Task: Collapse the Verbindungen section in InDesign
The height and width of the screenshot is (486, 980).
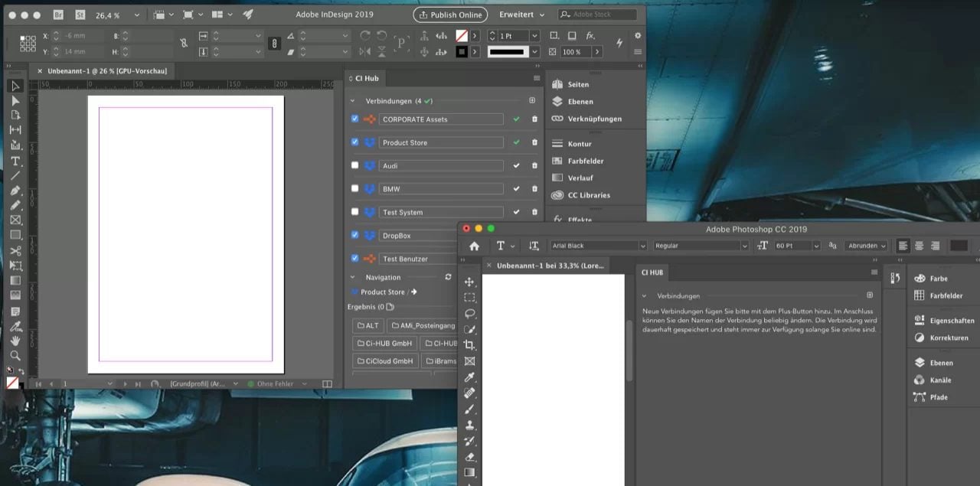Action: [x=353, y=101]
